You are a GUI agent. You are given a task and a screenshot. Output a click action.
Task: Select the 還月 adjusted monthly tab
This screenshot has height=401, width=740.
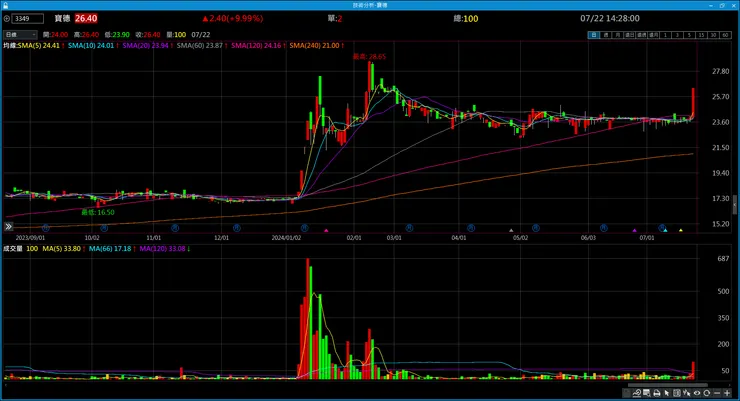653,35
